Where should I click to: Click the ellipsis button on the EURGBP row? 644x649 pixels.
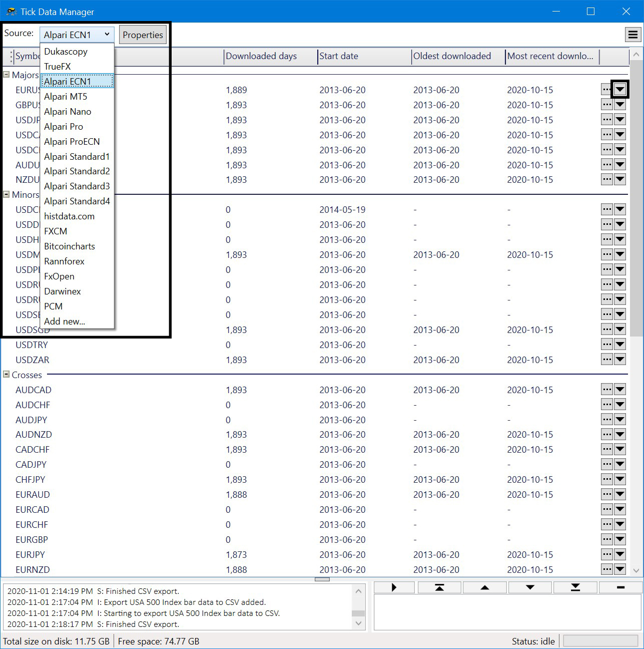607,539
